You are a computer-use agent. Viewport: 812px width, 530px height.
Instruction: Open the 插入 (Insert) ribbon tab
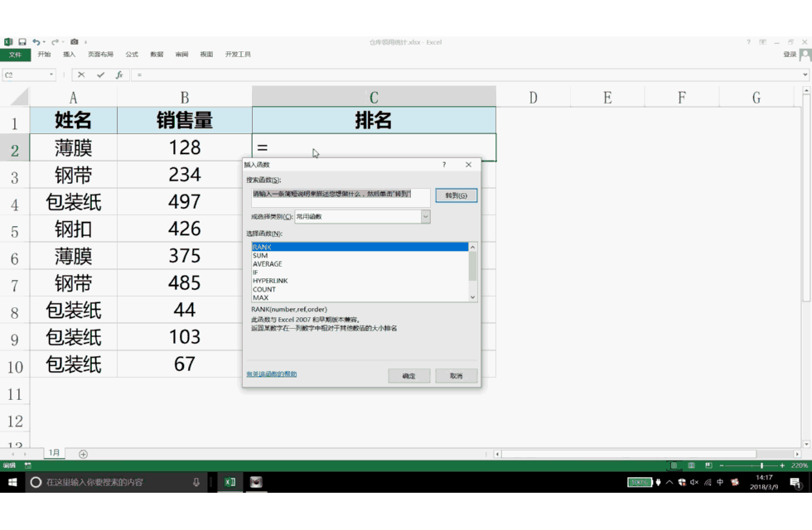point(69,55)
